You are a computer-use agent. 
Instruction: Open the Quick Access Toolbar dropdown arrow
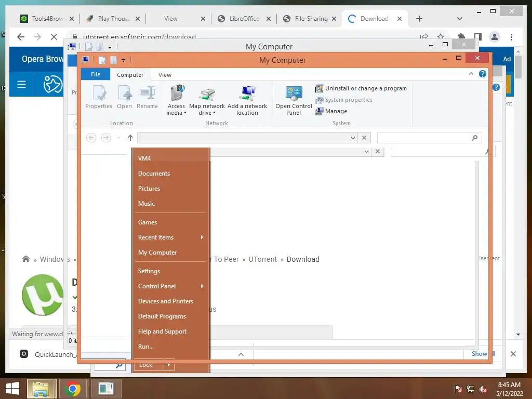point(123,61)
